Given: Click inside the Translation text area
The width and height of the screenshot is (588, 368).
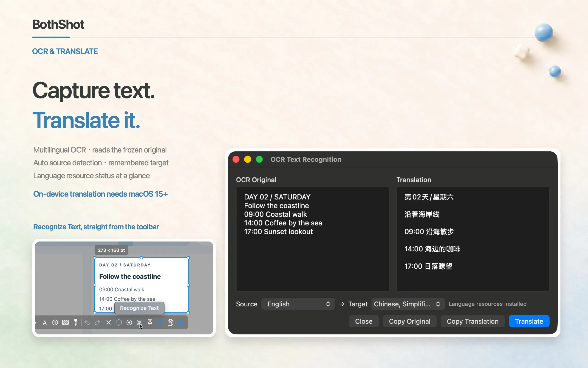Looking at the screenshot, I should (473, 239).
